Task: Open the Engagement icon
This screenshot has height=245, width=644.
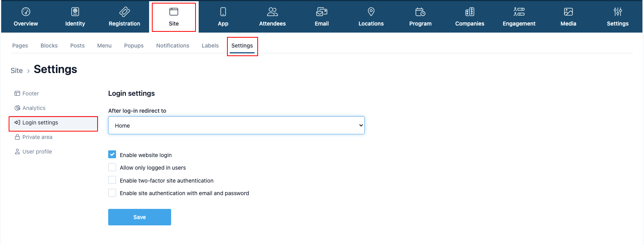Action: (x=519, y=12)
